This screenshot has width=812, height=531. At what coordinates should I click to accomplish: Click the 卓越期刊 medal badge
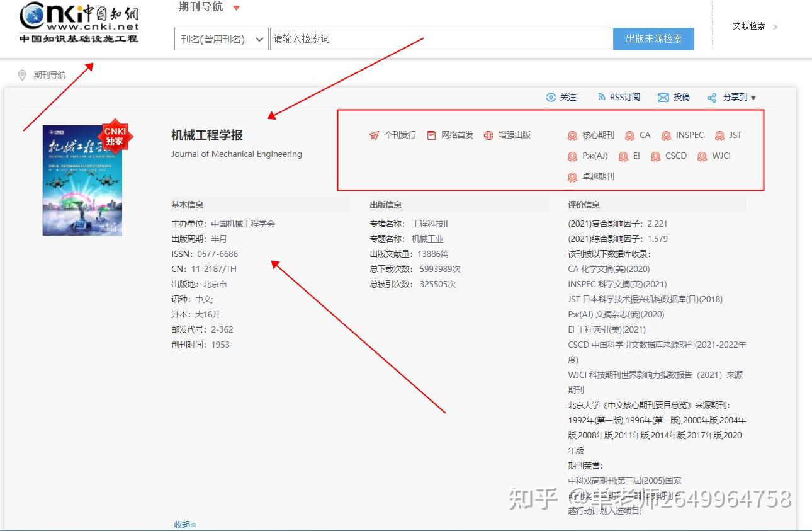(572, 178)
